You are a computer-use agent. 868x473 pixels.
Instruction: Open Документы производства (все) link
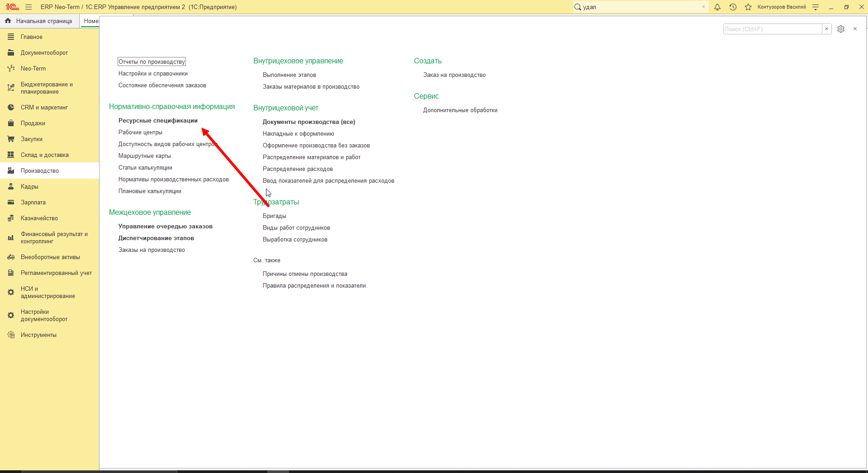(x=309, y=122)
